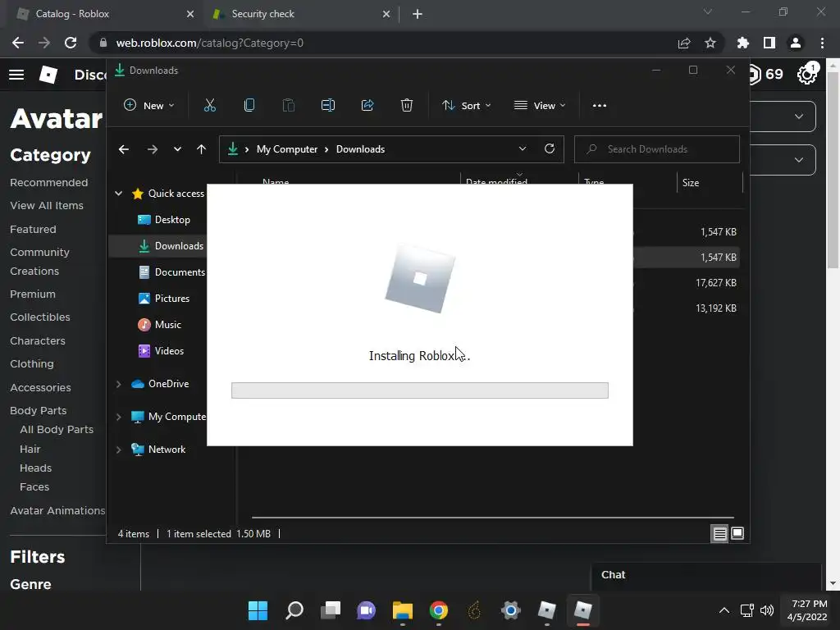The height and width of the screenshot is (630, 840).
Task: Open the View dropdown
Action: 540,106
